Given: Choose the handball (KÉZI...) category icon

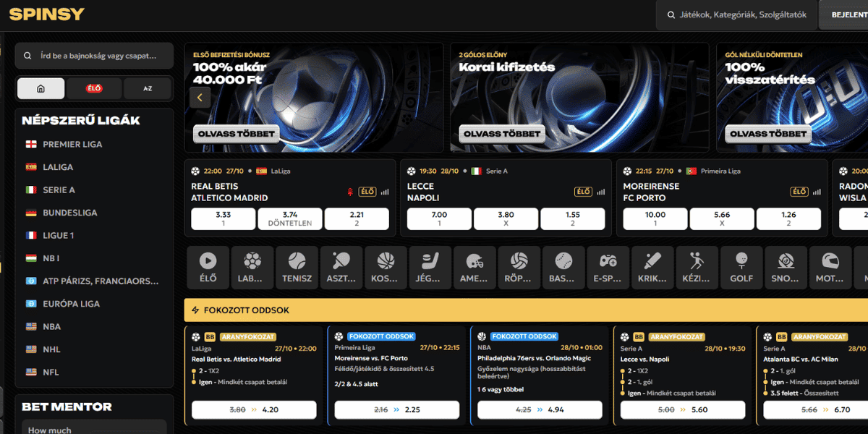Looking at the screenshot, I should coord(697,268).
